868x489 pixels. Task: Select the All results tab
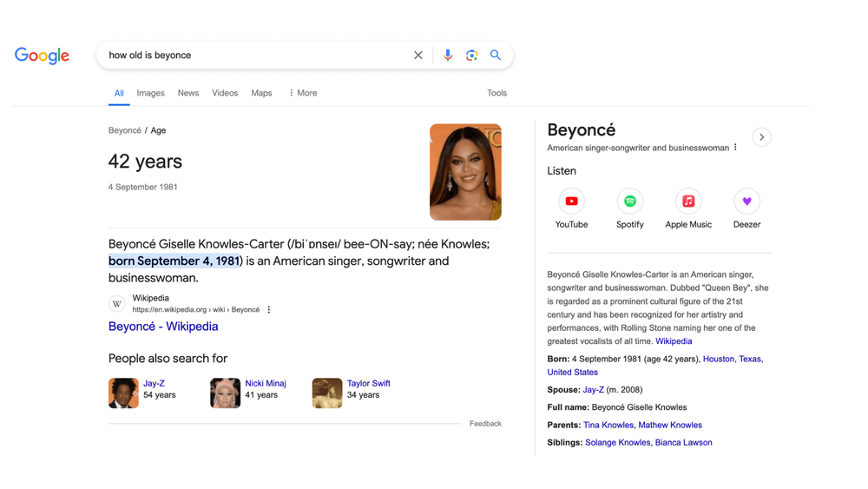coord(119,93)
